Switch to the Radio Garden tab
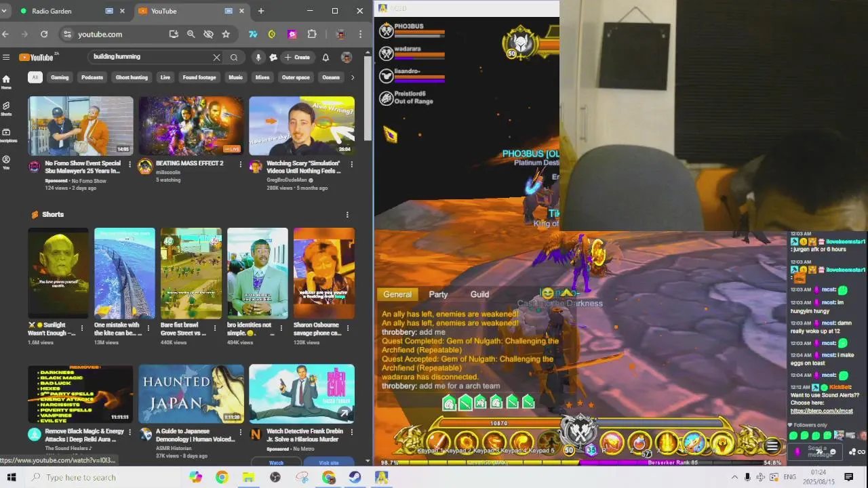 tap(73, 11)
